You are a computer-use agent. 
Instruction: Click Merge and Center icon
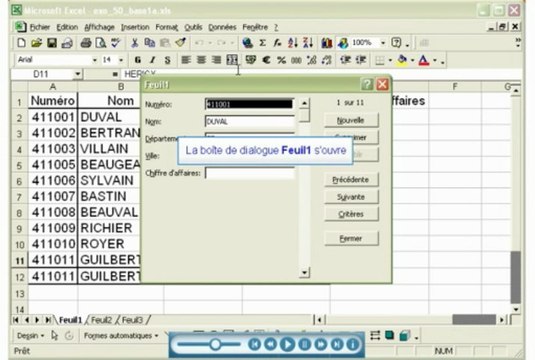pyautogui.click(x=232, y=60)
